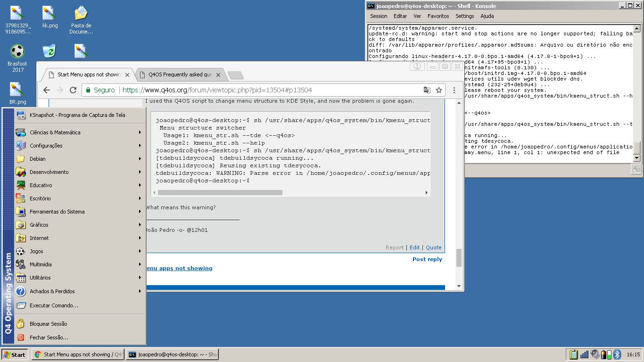Choose Fechar Sessão in the Start menu
644x362 pixels.
(79, 337)
